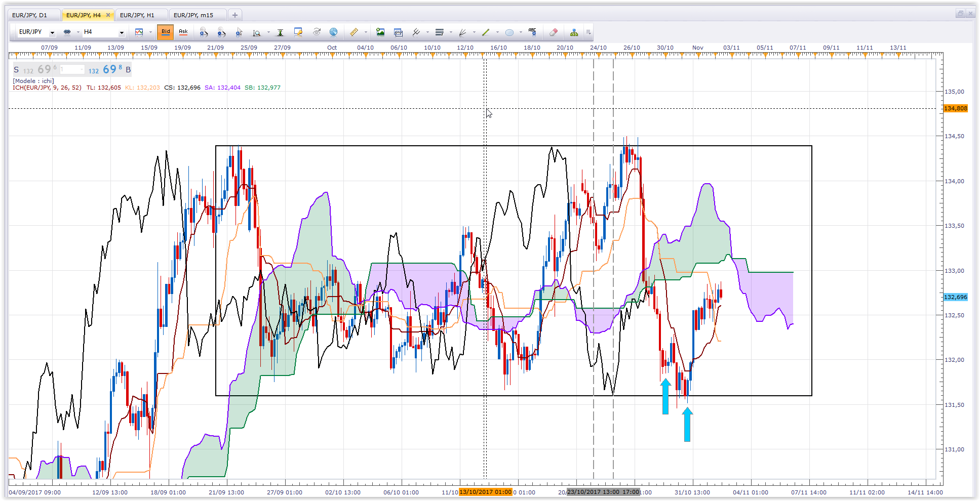Image resolution: width=980 pixels, height=501 pixels.
Task: Select the ABC text label tool
Action: point(532,32)
